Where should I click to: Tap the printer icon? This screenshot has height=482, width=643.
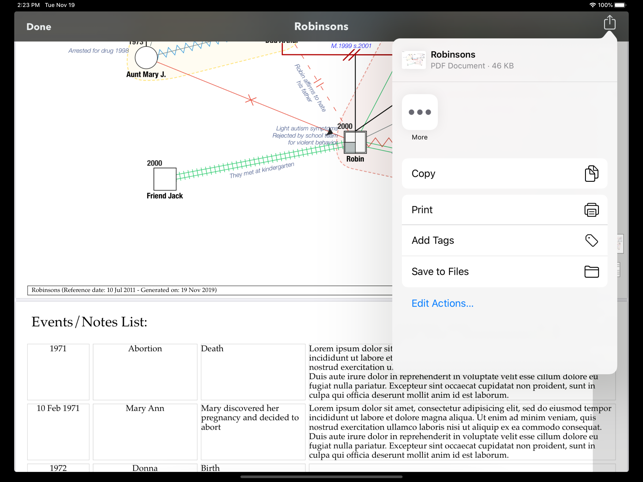(591, 210)
